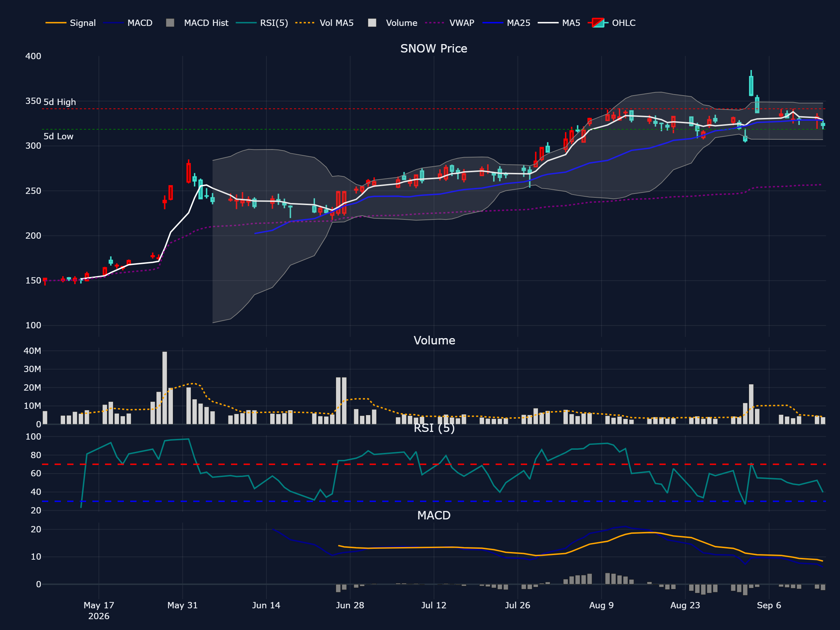
Task: Click the 40M volume axis label
Action: point(32,351)
